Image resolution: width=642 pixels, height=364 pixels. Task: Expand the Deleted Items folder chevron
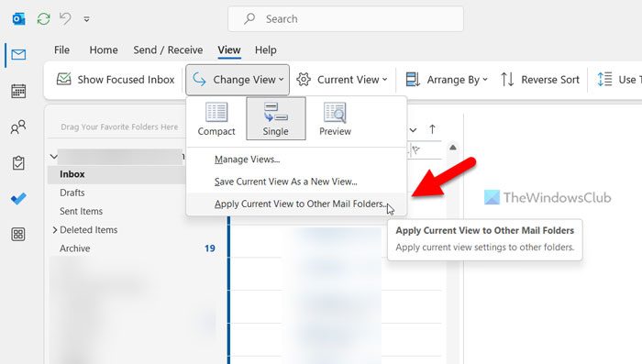click(55, 230)
